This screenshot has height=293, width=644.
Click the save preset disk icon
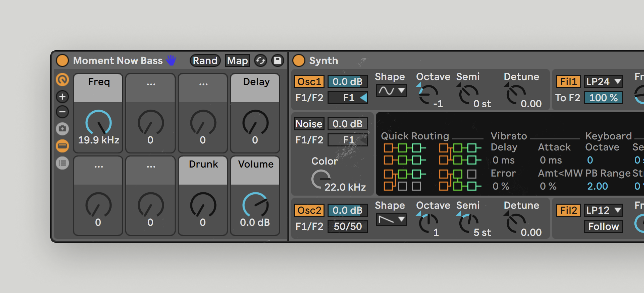(277, 61)
